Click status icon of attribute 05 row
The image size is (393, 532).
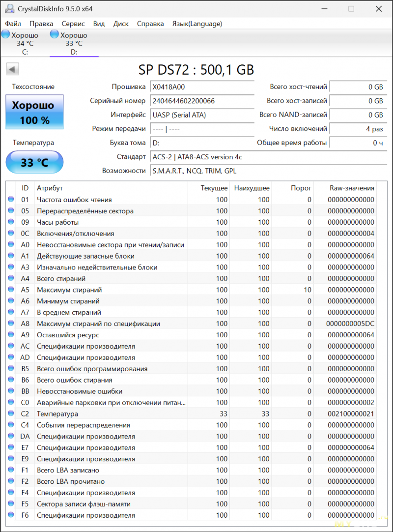tap(11, 210)
